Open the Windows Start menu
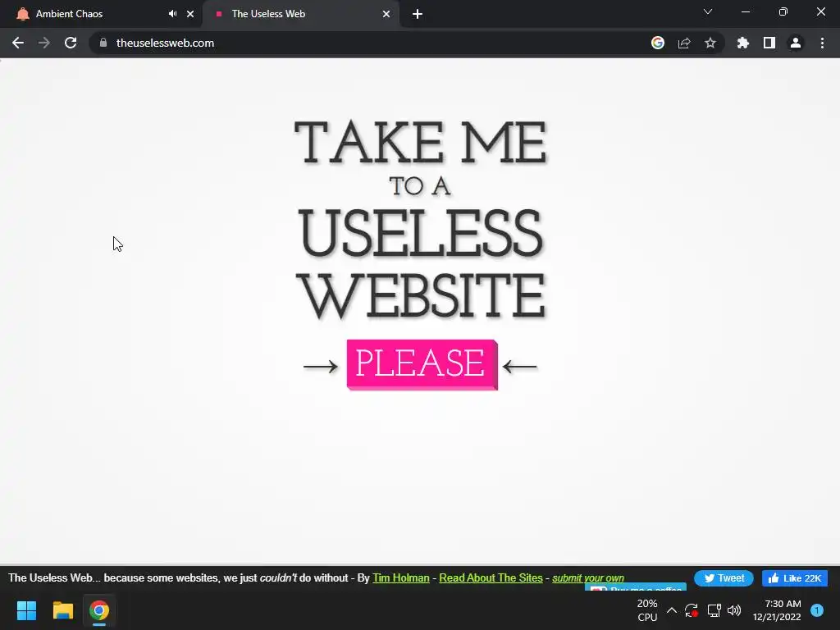 26,610
